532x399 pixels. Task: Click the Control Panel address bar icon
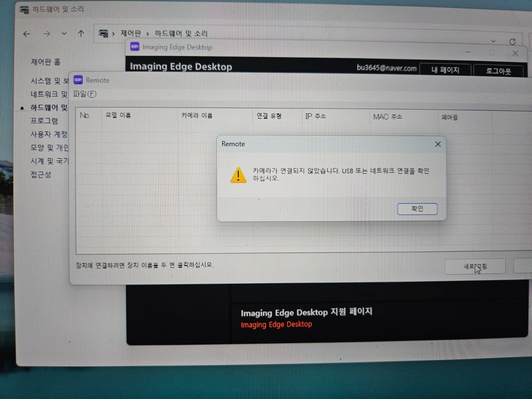103,33
